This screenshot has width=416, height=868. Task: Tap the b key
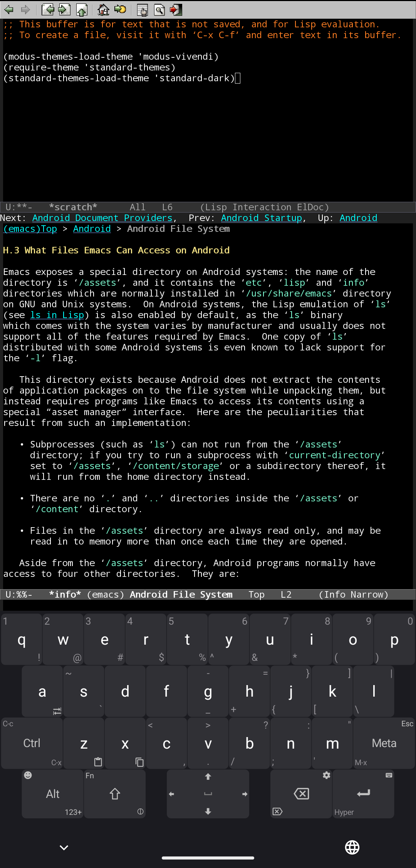coord(249,743)
